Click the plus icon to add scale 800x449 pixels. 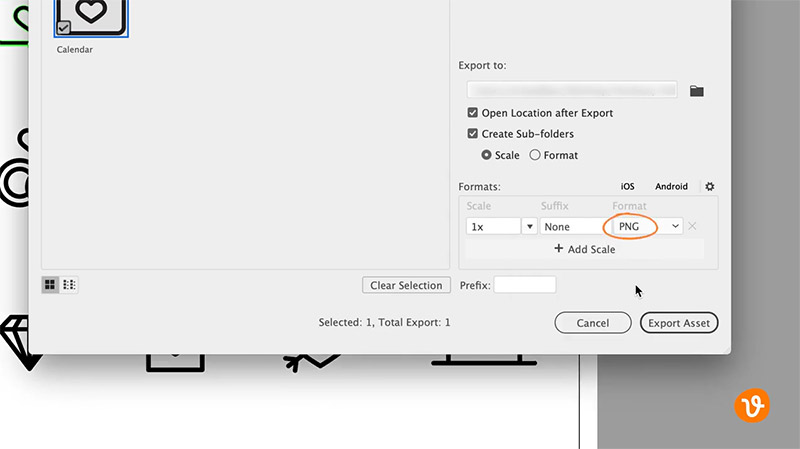coord(559,248)
